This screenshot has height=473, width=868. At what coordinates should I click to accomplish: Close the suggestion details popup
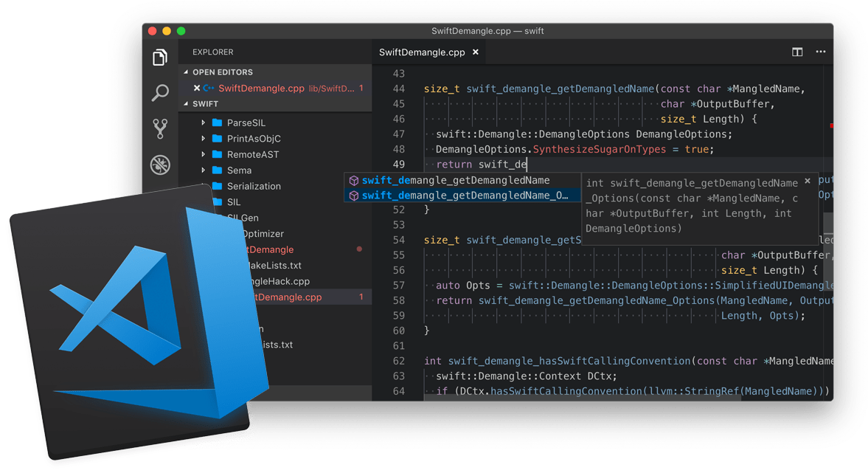pyautogui.click(x=808, y=181)
